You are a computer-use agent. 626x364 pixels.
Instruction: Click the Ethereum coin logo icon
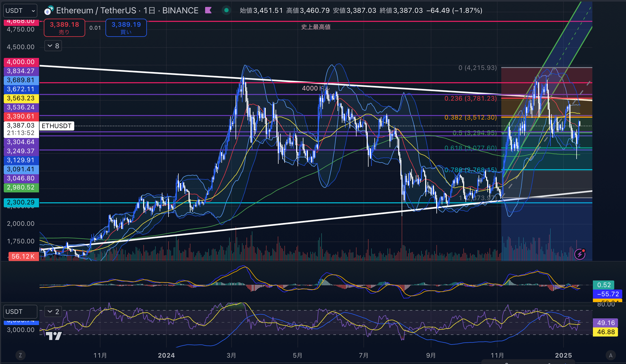click(49, 11)
